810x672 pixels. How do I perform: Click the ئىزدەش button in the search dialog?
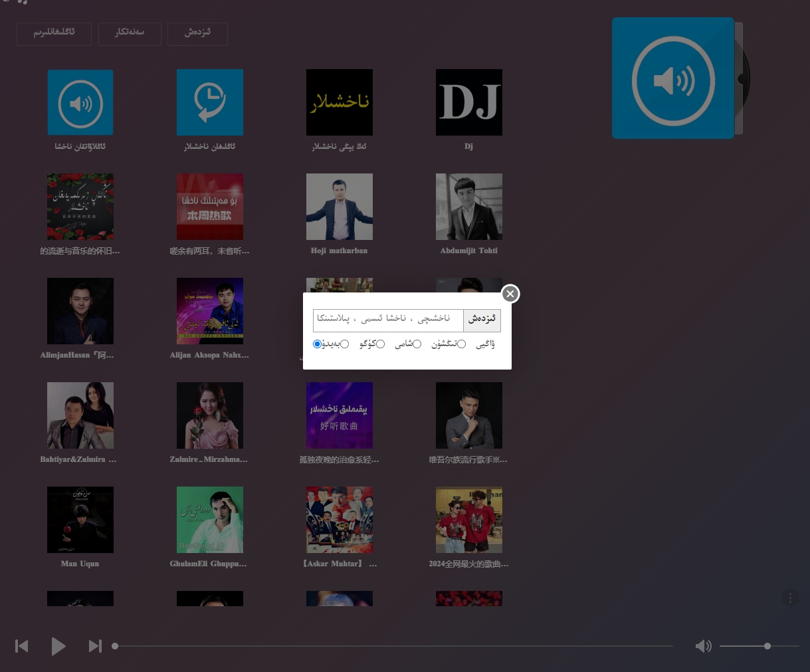pos(482,320)
